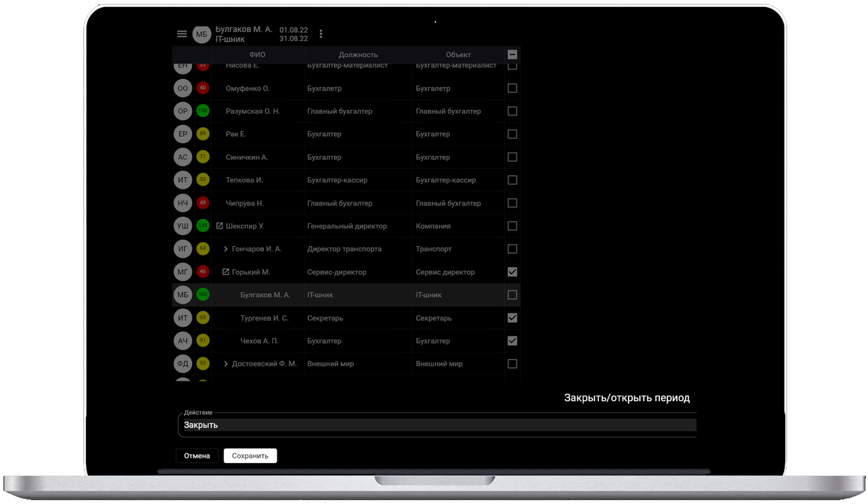868x504 pixels.
Task: Uncheck the Горький М. row checkbox
Action: [512, 272]
